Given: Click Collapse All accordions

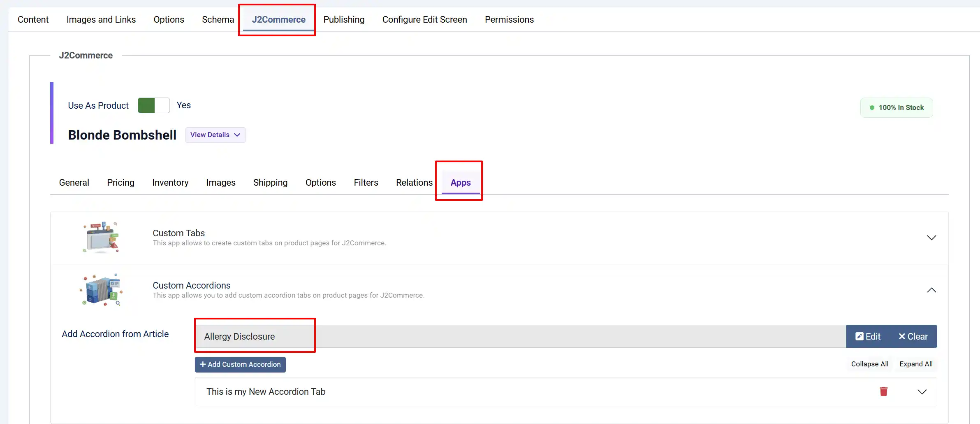Looking at the screenshot, I should (869, 364).
